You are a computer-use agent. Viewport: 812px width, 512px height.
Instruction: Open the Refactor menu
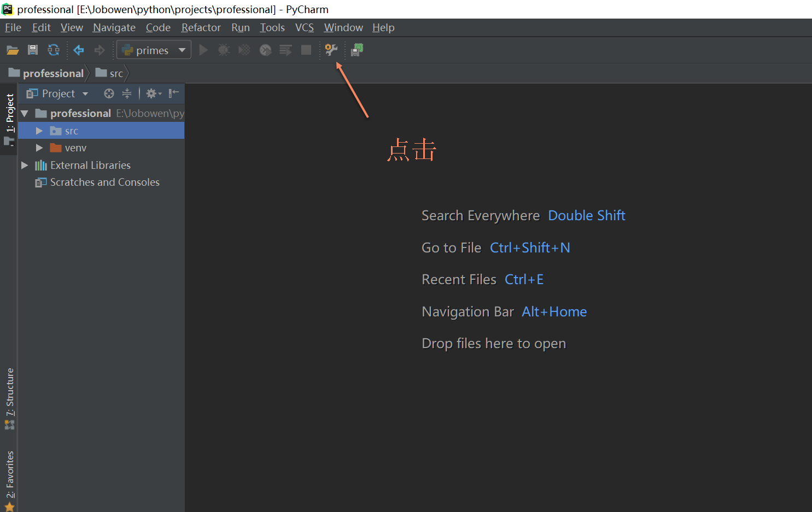pyautogui.click(x=201, y=27)
